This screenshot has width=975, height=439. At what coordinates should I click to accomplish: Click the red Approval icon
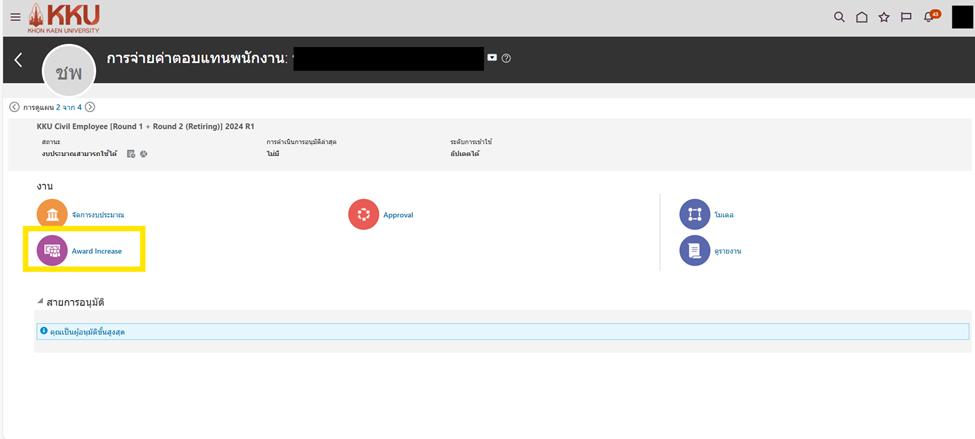pos(362,214)
